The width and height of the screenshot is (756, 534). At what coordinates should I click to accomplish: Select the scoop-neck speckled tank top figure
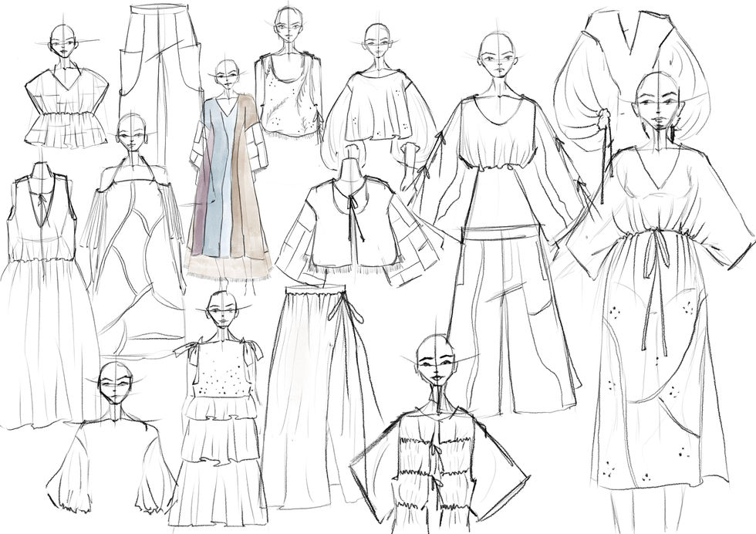(288, 73)
